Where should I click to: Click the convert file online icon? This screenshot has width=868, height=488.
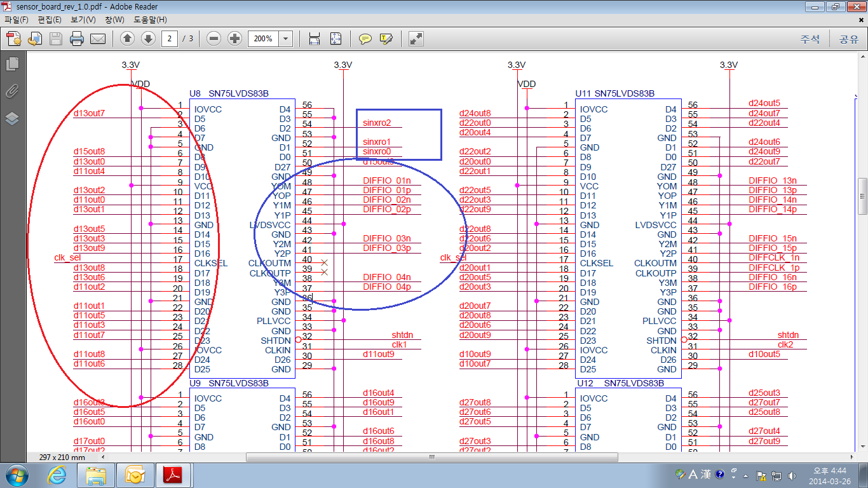(35, 39)
